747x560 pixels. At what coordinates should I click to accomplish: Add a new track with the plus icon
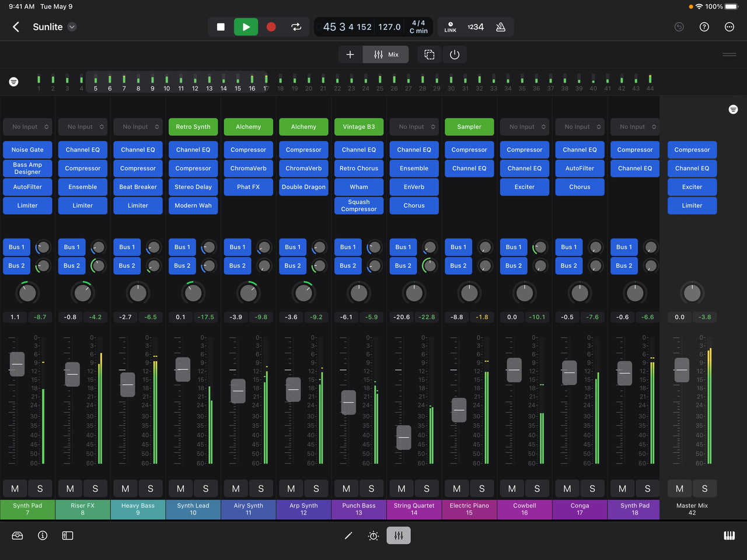(350, 54)
